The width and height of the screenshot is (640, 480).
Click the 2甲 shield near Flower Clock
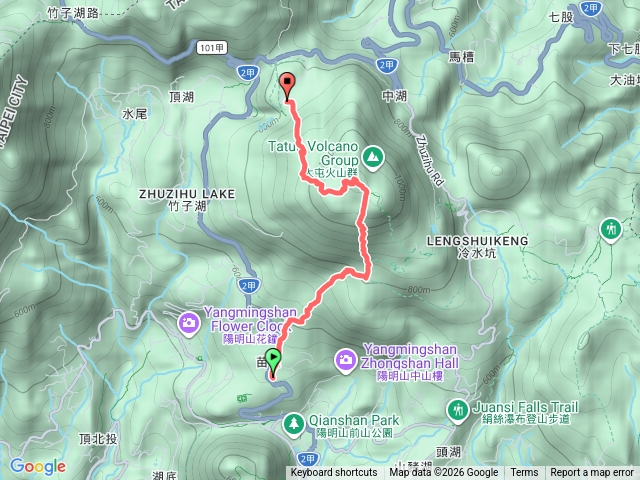coord(249,286)
